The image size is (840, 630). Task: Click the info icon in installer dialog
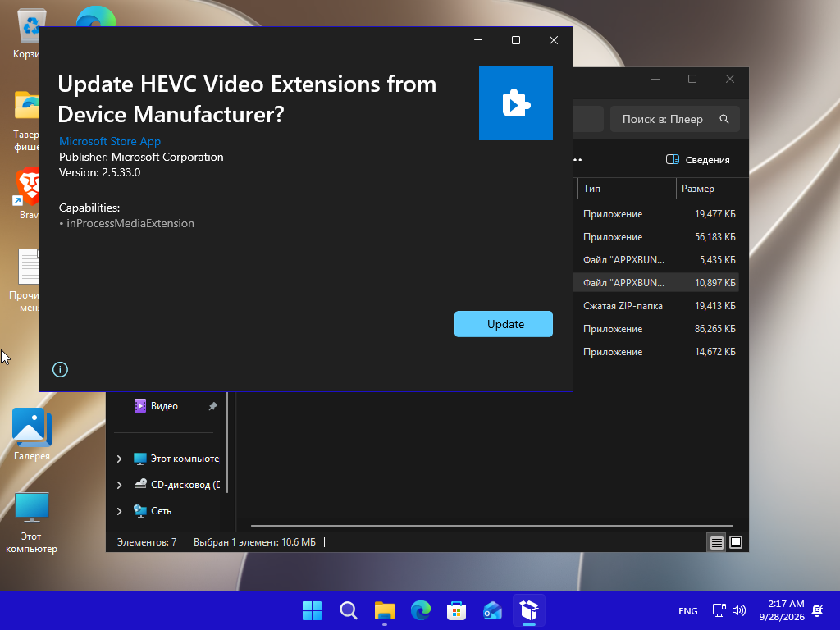click(x=60, y=370)
